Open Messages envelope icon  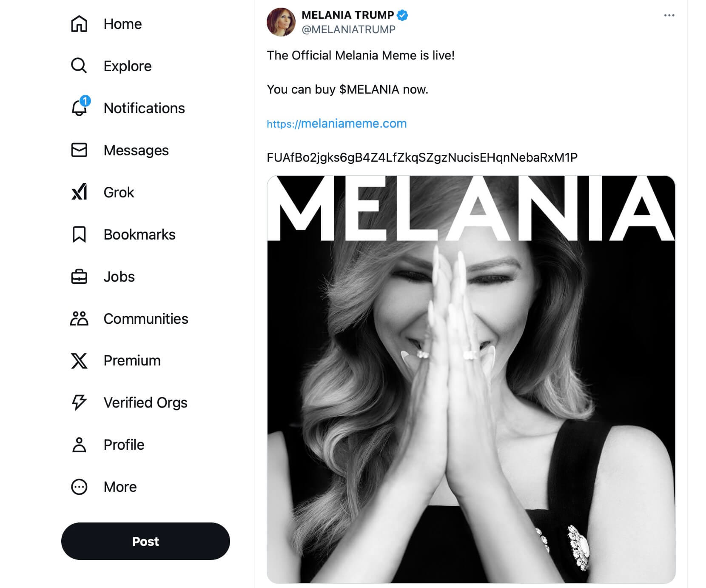[x=79, y=150]
